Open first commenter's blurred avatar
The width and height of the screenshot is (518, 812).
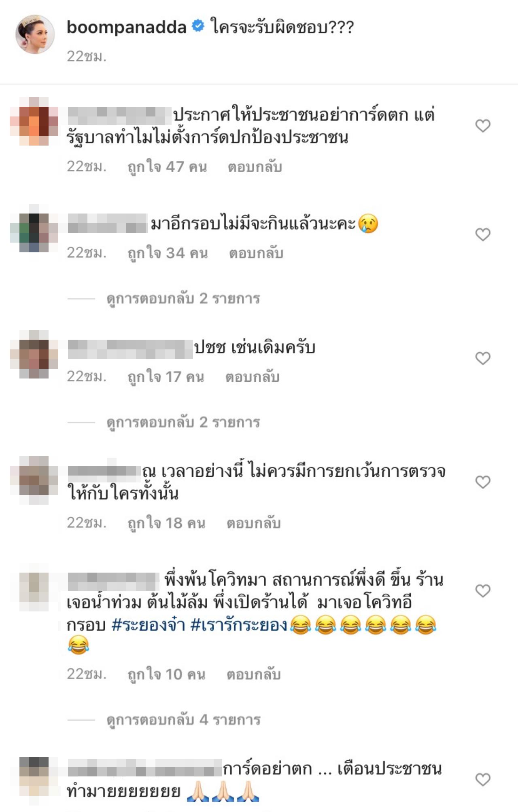35,121
